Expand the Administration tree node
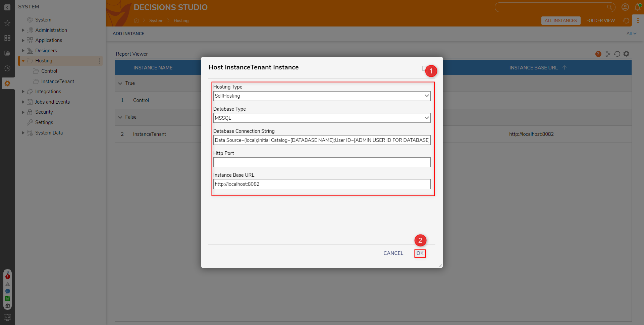644x325 pixels. click(x=23, y=30)
